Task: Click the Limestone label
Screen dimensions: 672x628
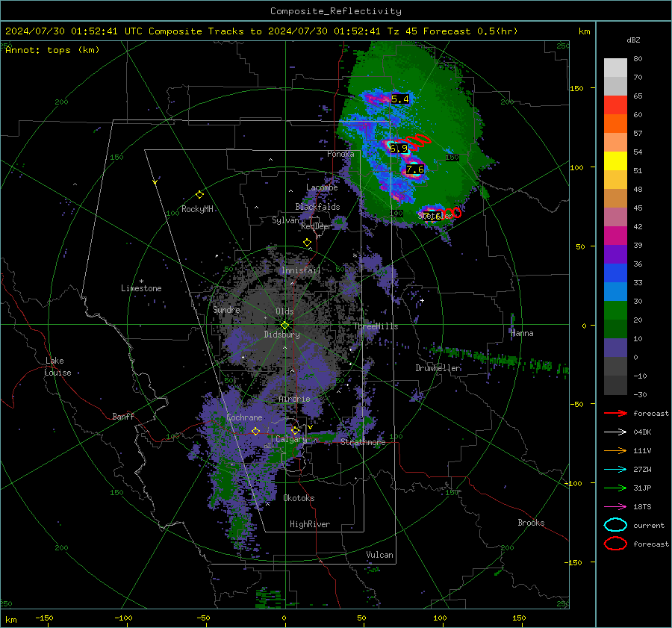Action: (141, 288)
